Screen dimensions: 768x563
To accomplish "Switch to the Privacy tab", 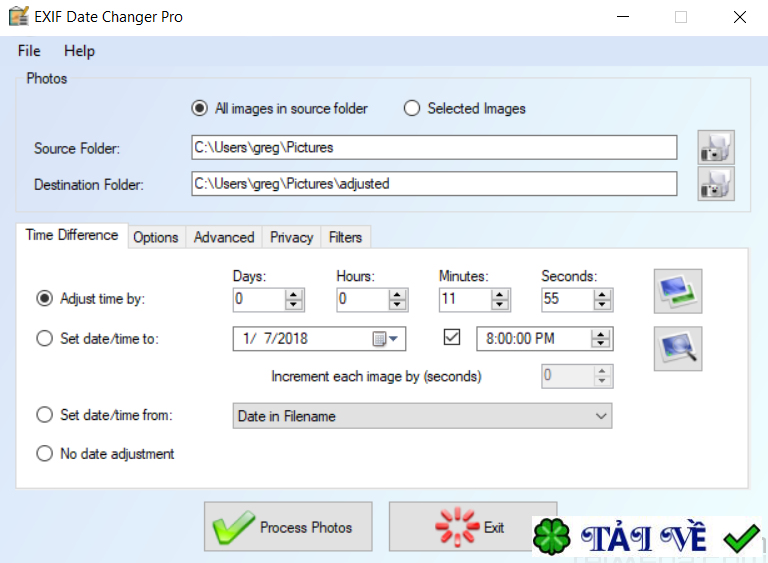I will 291,237.
